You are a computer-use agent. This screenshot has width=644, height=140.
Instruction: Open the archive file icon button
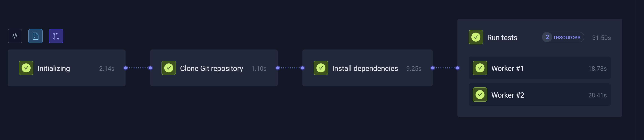point(35,36)
